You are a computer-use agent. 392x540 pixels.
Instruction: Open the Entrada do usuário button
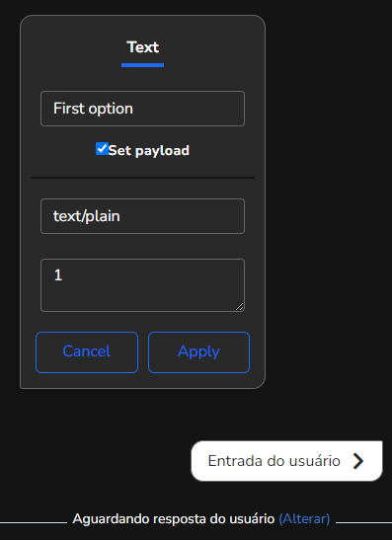(x=286, y=461)
